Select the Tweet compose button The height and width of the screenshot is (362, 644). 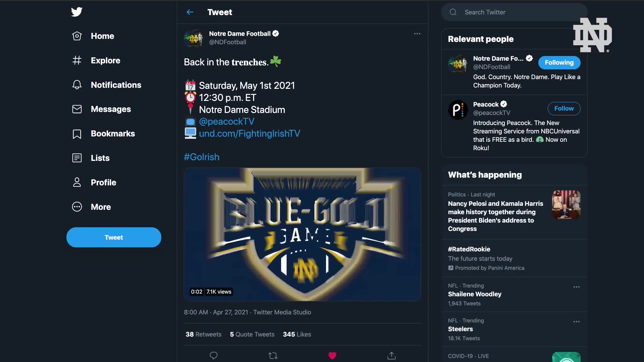(x=114, y=237)
